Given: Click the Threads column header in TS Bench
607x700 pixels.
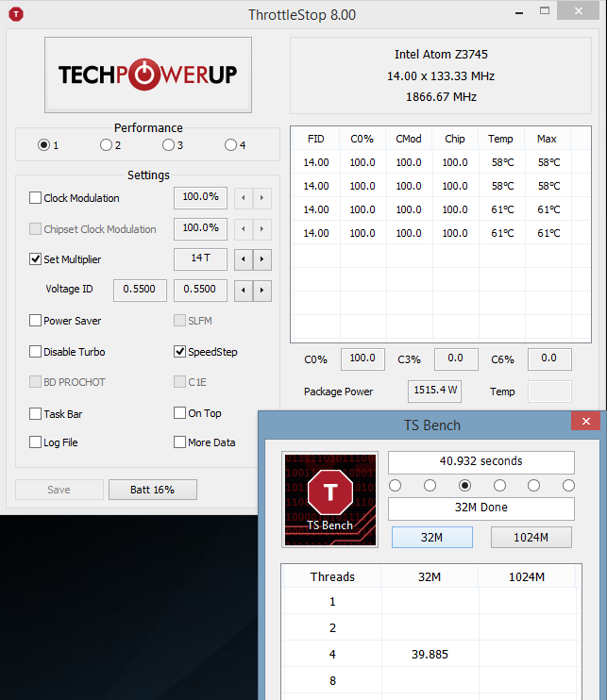Looking at the screenshot, I should [332, 576].
